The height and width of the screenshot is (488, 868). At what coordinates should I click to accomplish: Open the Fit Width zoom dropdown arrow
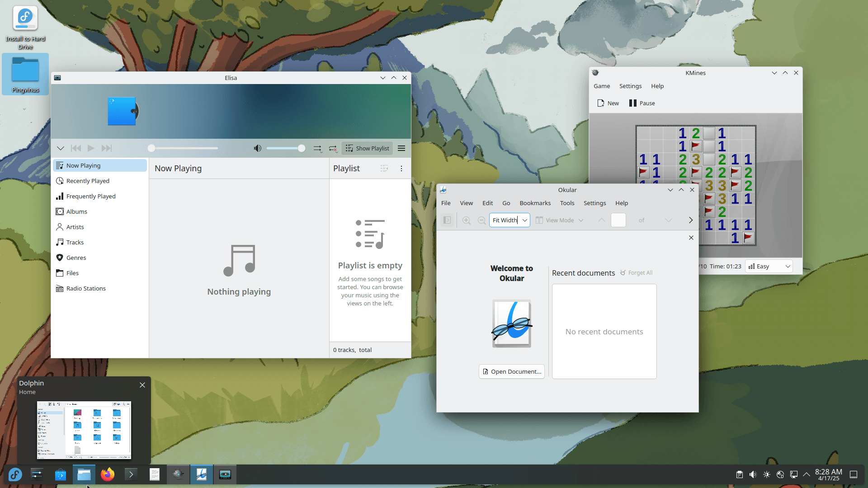pyautogui.click(x=525, y=220)
